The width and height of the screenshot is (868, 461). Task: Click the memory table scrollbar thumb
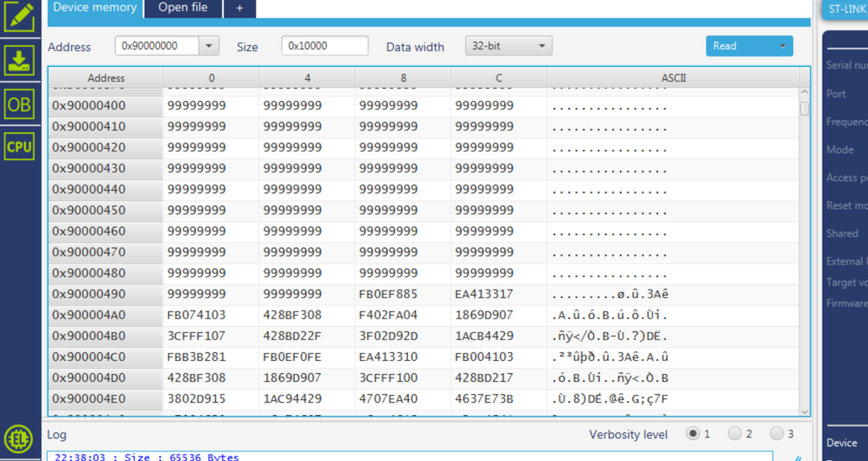[x=805, y=109]
